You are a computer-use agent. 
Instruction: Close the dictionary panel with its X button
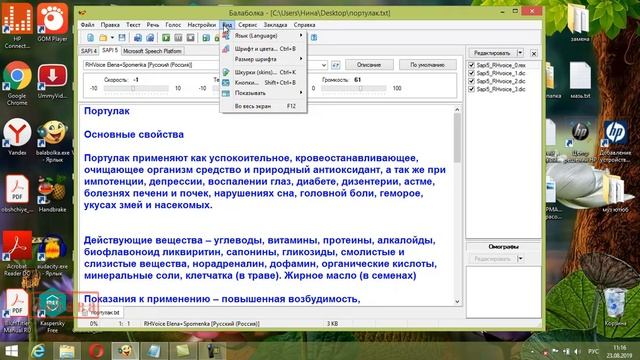coord(533,53)
